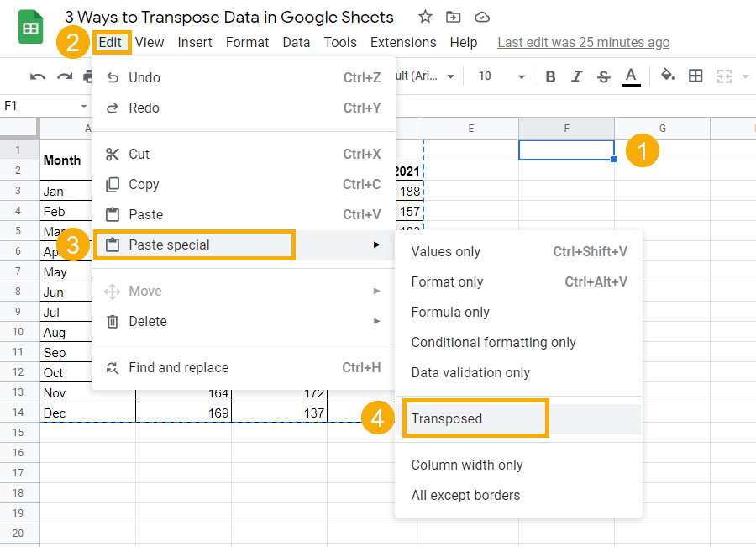Click the cloud save status icon
756x547 pixels.
point(481,17)
